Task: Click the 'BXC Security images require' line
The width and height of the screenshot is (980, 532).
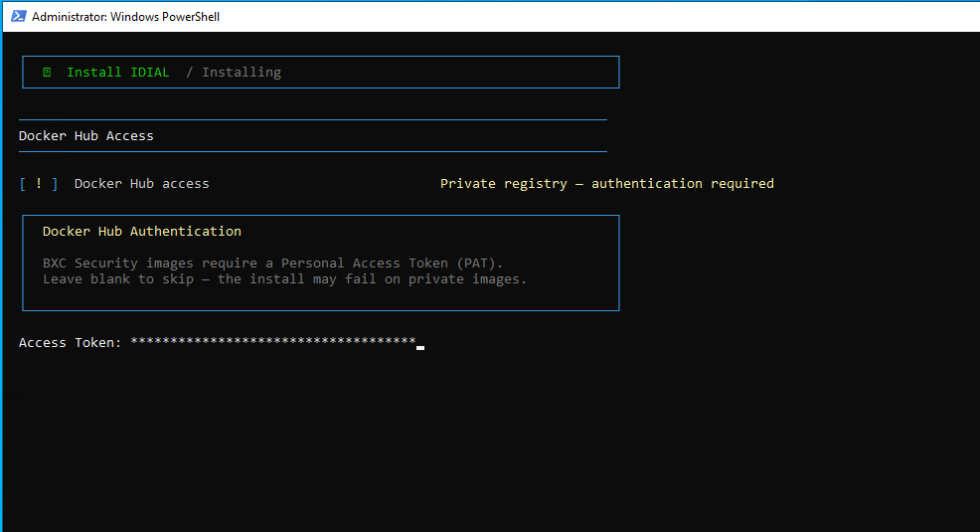Action: pyautogui.click(x=272, y=263)
